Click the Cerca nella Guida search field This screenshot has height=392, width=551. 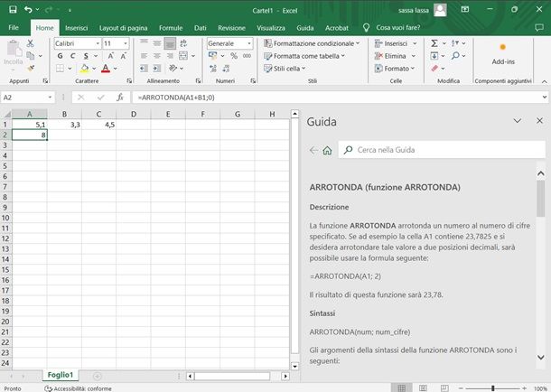(x=442, y=150)
